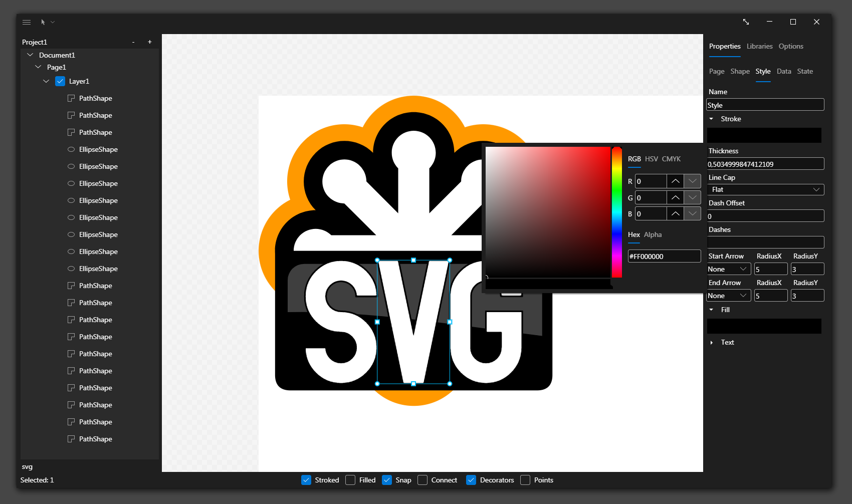Toggle the Points checkbox

pyautogui.click(x=525, y=480)
